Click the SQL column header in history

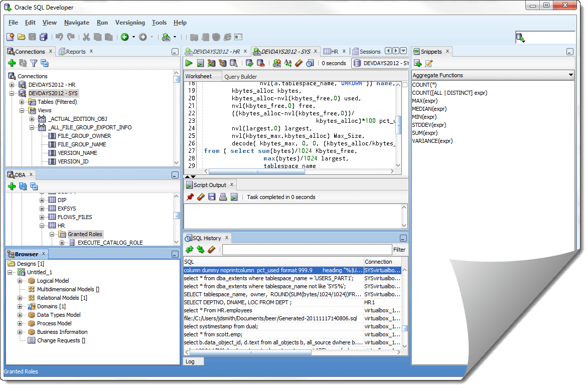273,262
